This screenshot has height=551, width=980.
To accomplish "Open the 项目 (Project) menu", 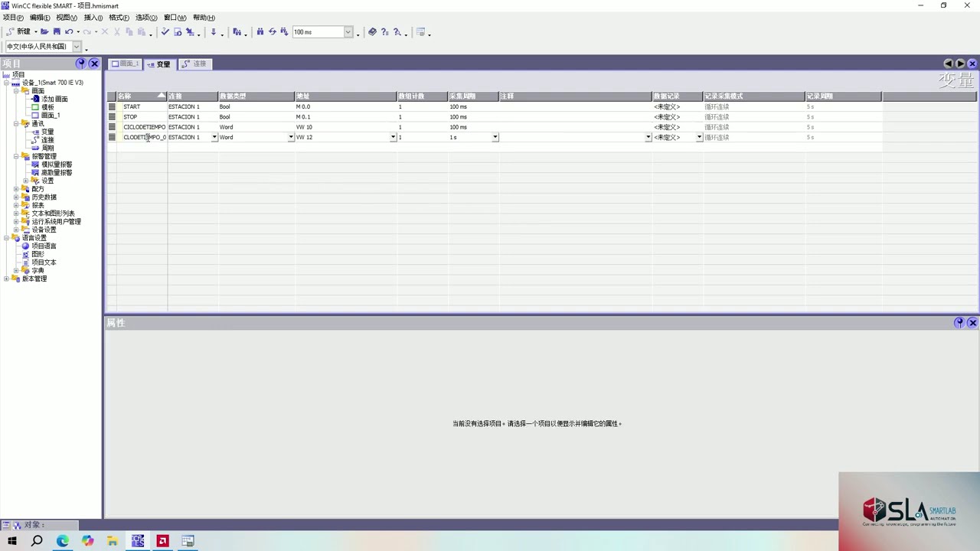I will (x=13, y=18).
